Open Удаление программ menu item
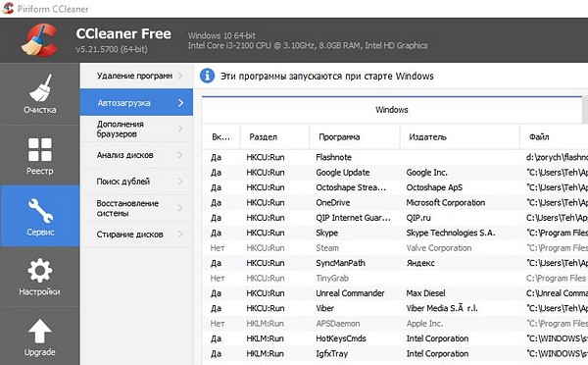The height and width of the screenshot is (365, 588). [x=136, y=76]
